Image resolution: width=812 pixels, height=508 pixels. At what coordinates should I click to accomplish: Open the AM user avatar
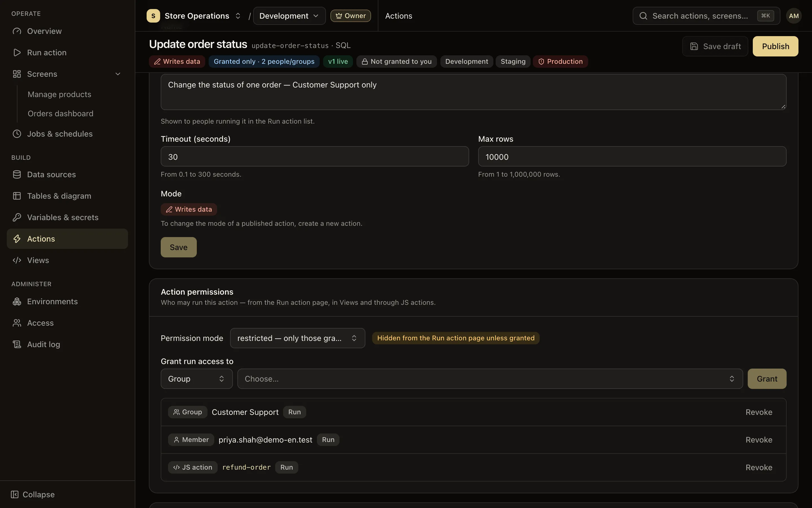[794, 16]
